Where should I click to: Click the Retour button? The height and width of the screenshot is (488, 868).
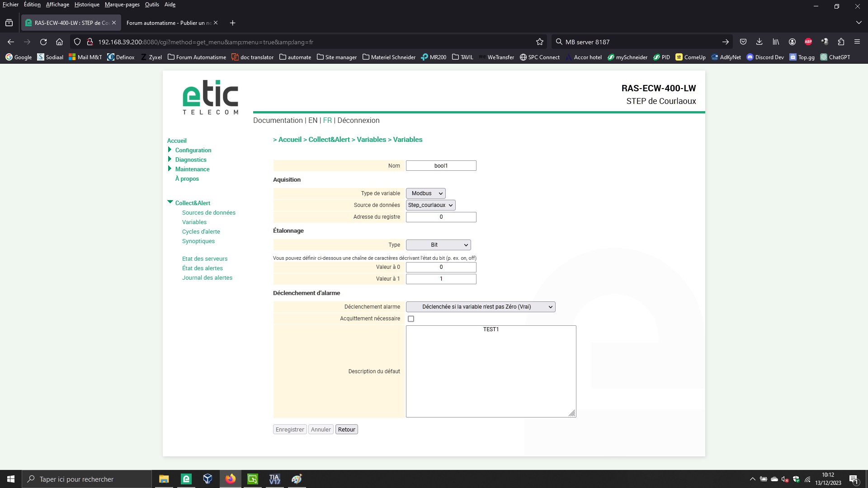pos(346,430)
